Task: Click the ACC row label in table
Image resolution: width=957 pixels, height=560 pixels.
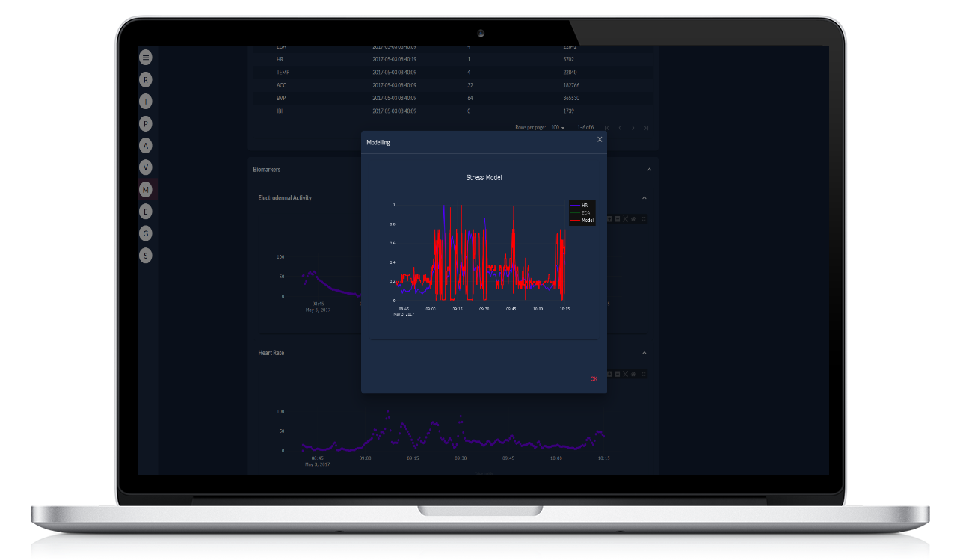Action: (281, 85)
